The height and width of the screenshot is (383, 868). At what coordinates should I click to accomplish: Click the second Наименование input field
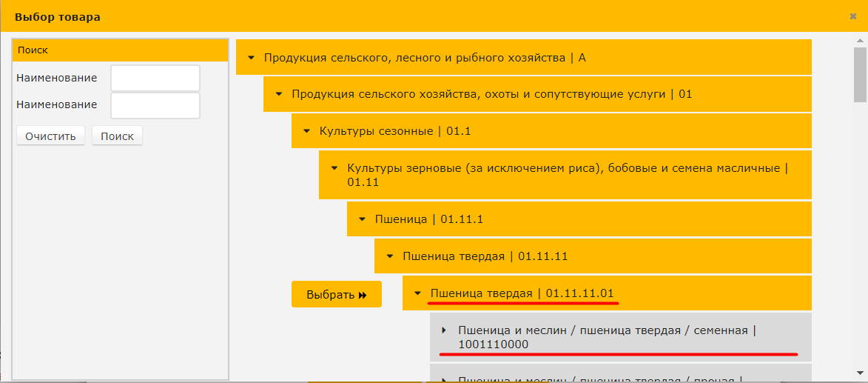point(155,105)
